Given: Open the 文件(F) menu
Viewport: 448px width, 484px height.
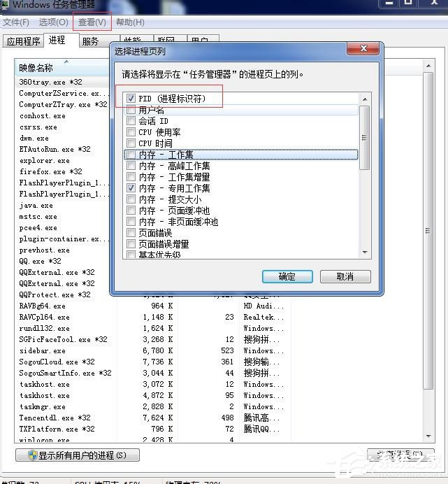Looking at the screenshot, I should pos(16,22).
